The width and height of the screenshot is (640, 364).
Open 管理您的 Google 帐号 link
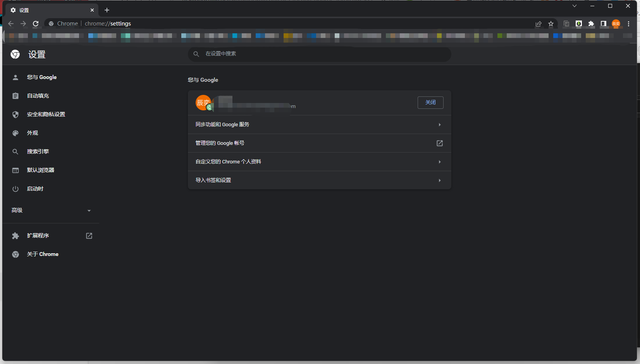pos(319,143)
